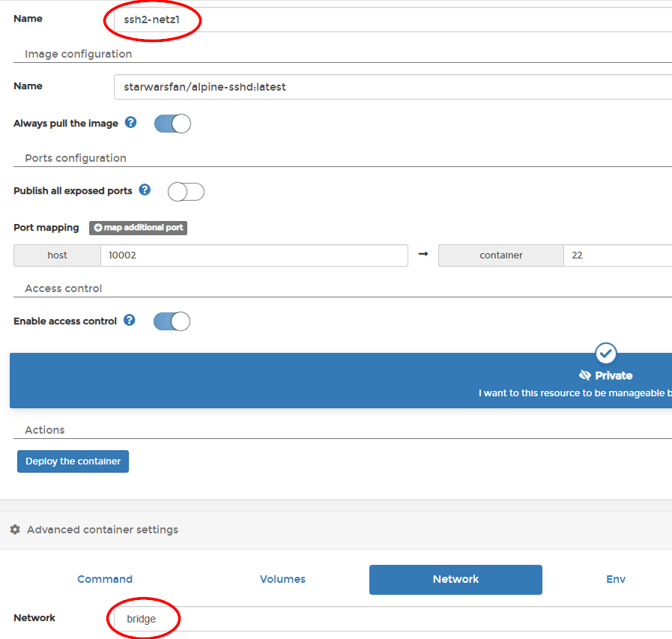Click help icon beside Always pull the image
The width and height of the screenshot is (672, 639).
(x=131, y=122)
